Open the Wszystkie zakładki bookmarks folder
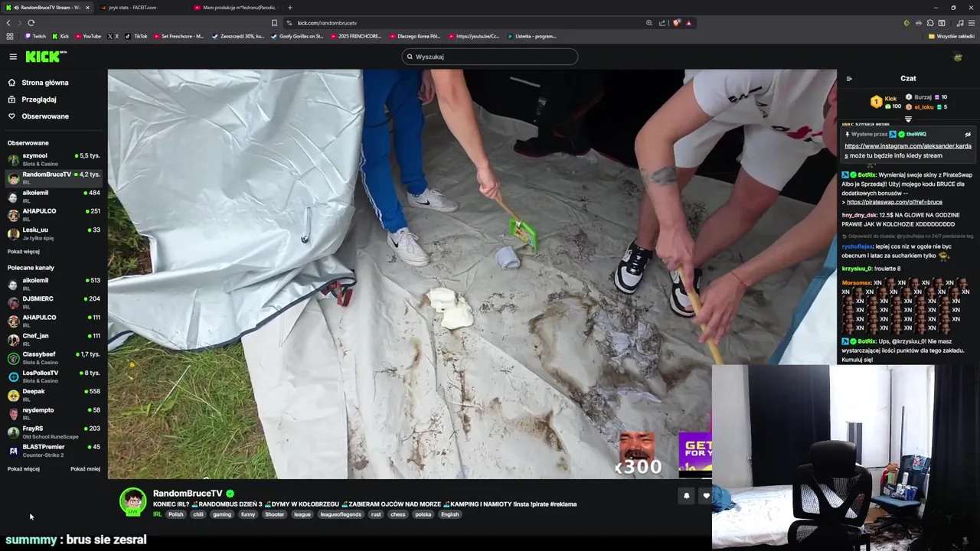 point(952,36)
